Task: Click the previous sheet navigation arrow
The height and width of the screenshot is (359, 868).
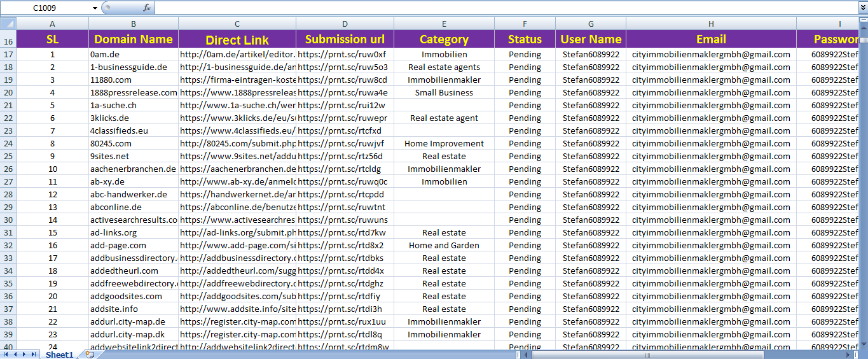Action: coord(15,354)
